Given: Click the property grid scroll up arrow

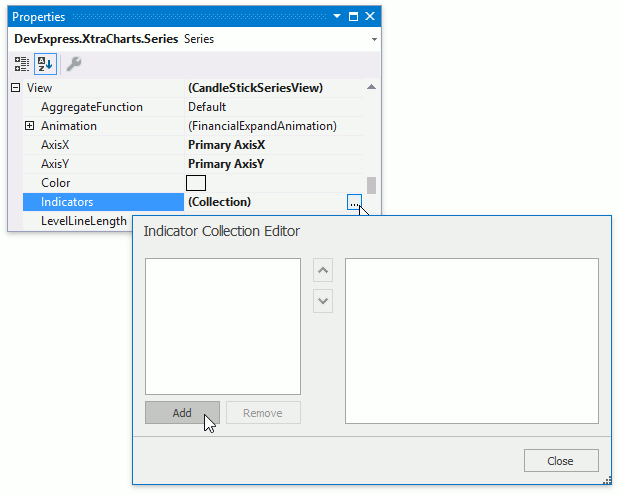Looking at the screenshot, I should (x=371, y=87).
